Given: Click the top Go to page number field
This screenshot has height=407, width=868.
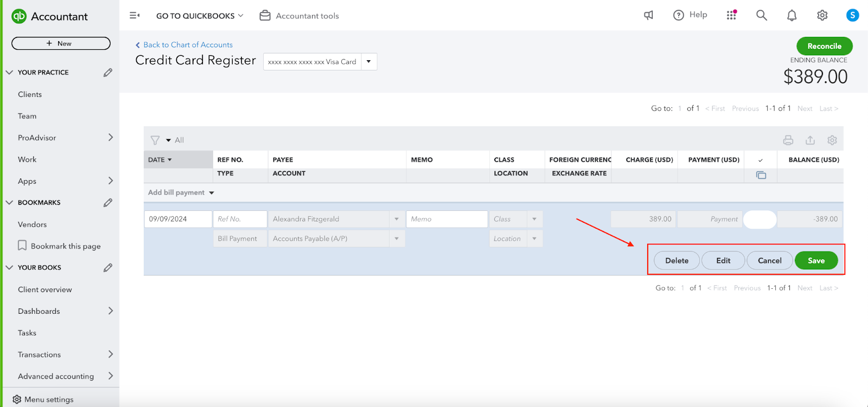Looking at the screenshot, I should tap(680, 108).
